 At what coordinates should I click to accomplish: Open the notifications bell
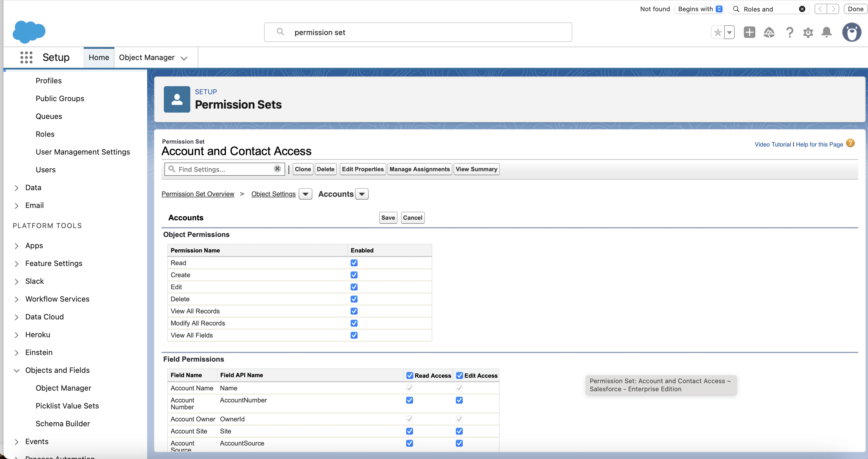point(826,32)
